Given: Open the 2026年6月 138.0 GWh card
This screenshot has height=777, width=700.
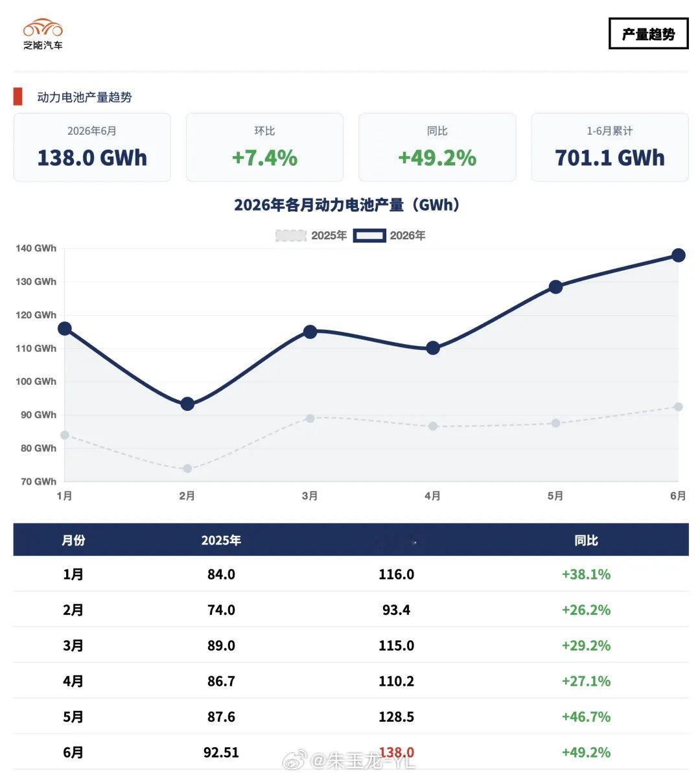Looking at the screenshot, I should tap(92, 147).
